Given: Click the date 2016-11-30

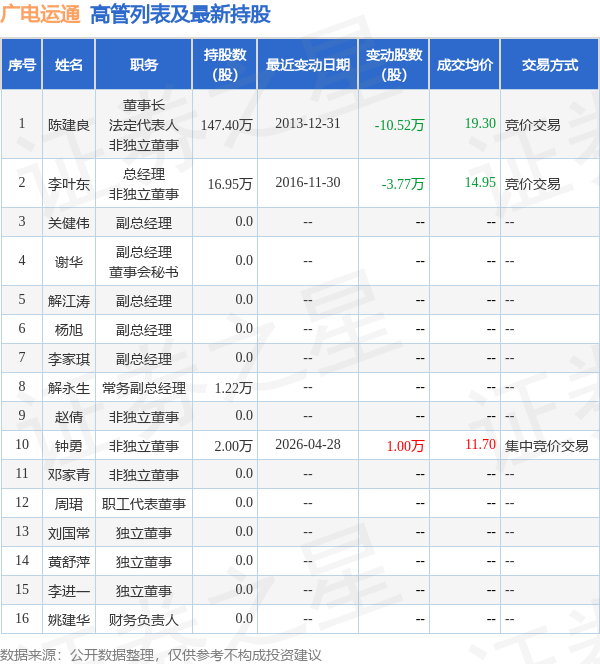Looking at the screenshot, I should tap(308, 182).
